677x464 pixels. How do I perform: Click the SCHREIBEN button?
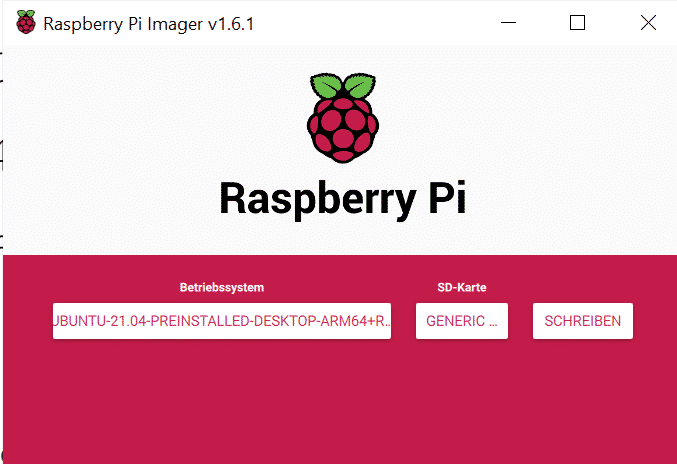coord(582,321)
